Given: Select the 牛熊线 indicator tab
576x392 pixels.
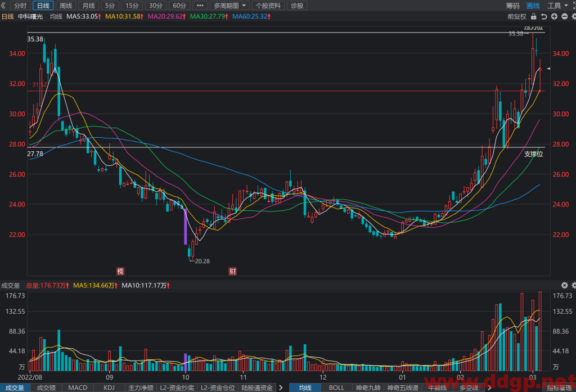Looking at the screenshot, I should click(x=437, y=388).
